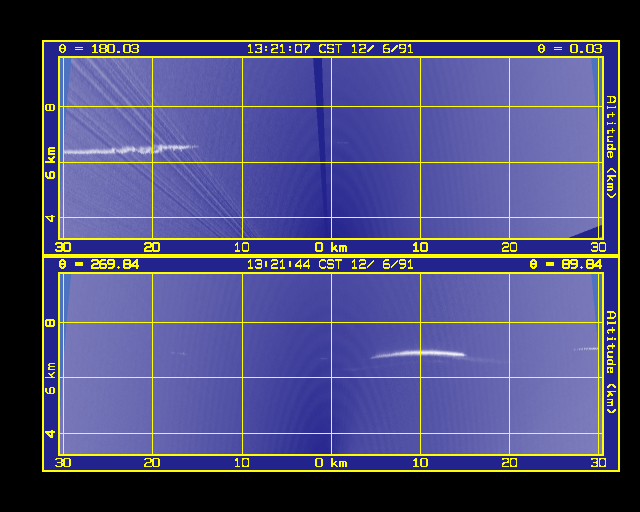Screen dimensions: 640x512
Task: Click the 30 range label under θ = 180.03 side
Action: click(x=63, y=247)
